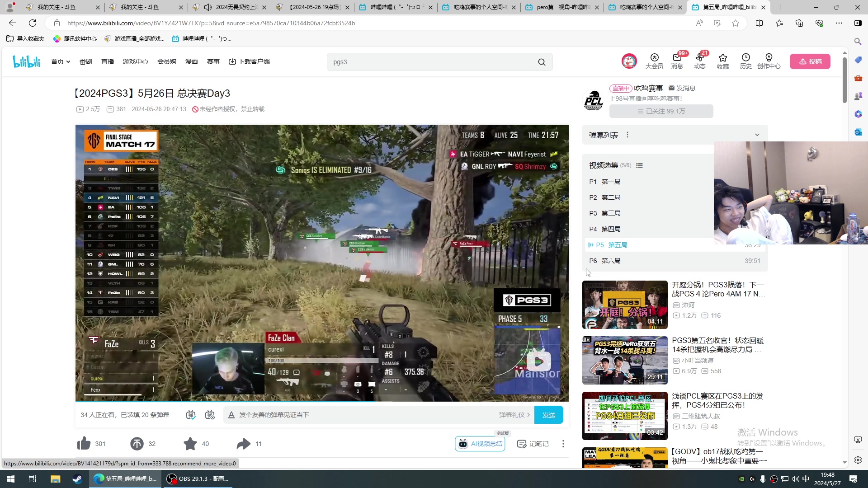This screenshot has height=488, width=868.
Task: Click the user avatar in header
Action: (x=629, y=61)
